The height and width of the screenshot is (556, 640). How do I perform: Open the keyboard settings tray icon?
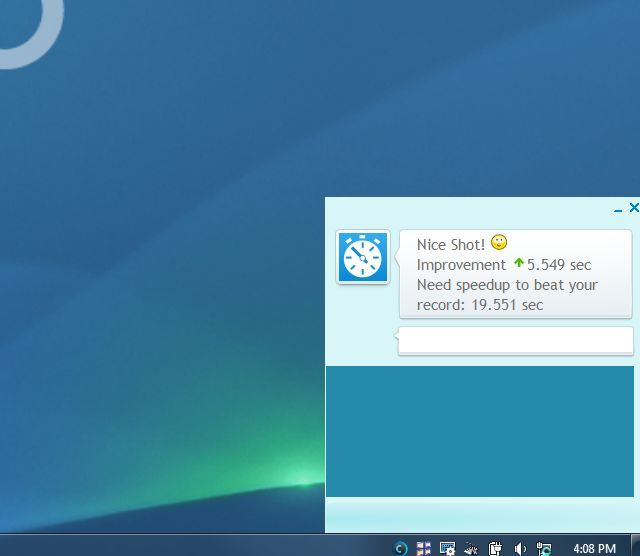(447, 548)
